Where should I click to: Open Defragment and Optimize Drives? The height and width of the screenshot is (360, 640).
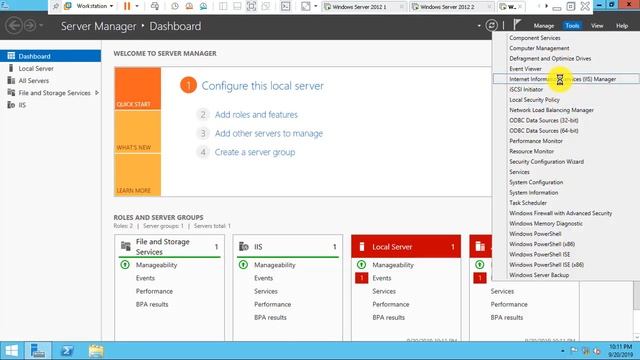[550, 58]
